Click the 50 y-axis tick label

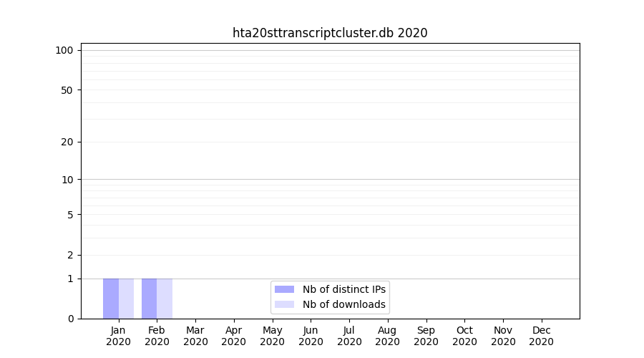[x=67, y=90]
